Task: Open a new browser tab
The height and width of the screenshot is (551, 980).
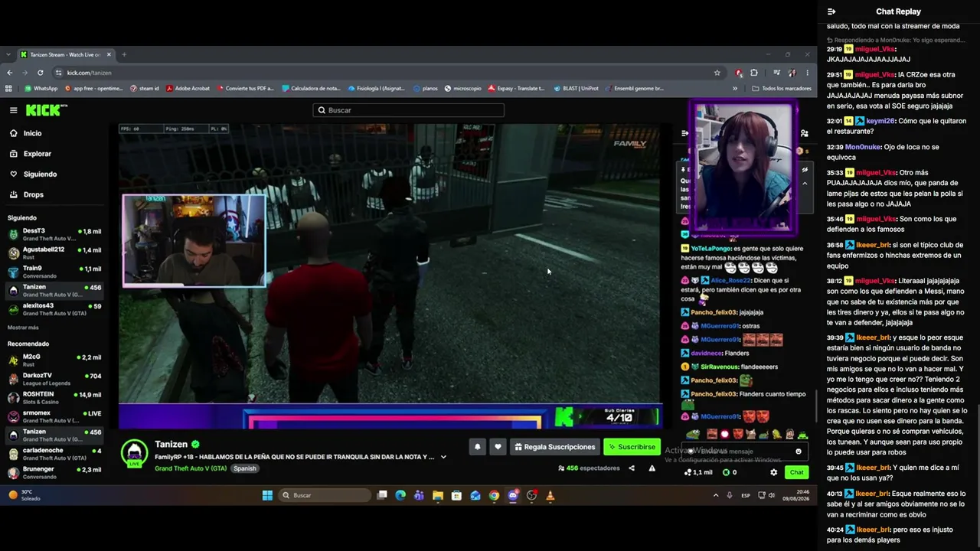Action: [x=124, y=54]
